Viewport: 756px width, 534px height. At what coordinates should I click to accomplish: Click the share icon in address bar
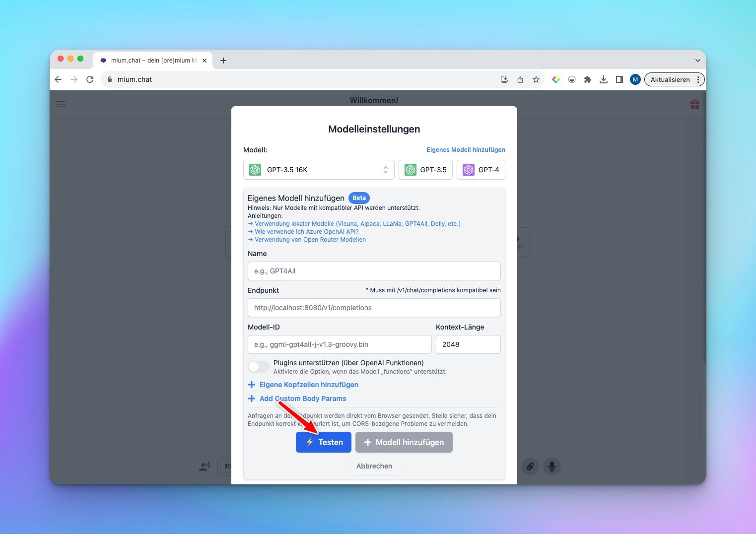tap(520, 79)
